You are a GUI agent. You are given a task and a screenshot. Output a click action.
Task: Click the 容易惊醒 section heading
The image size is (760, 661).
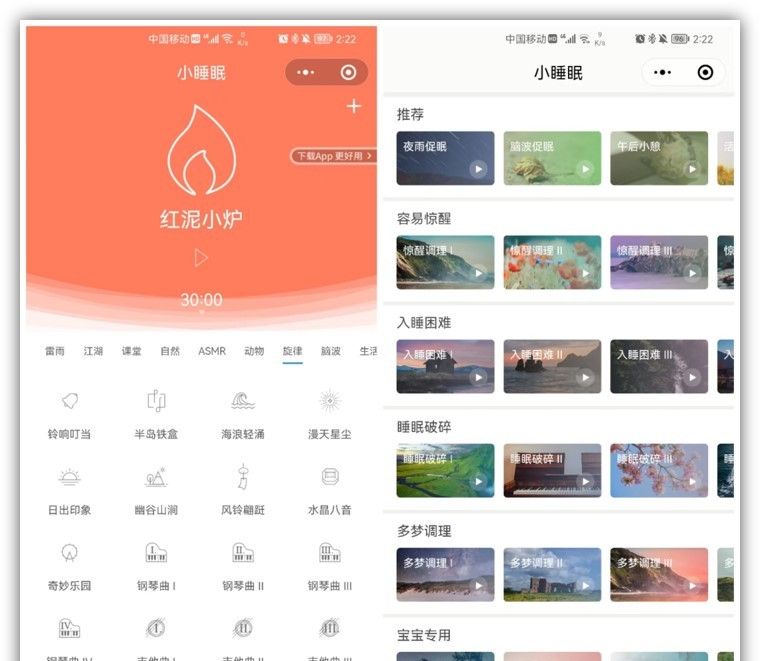(424, 219)
